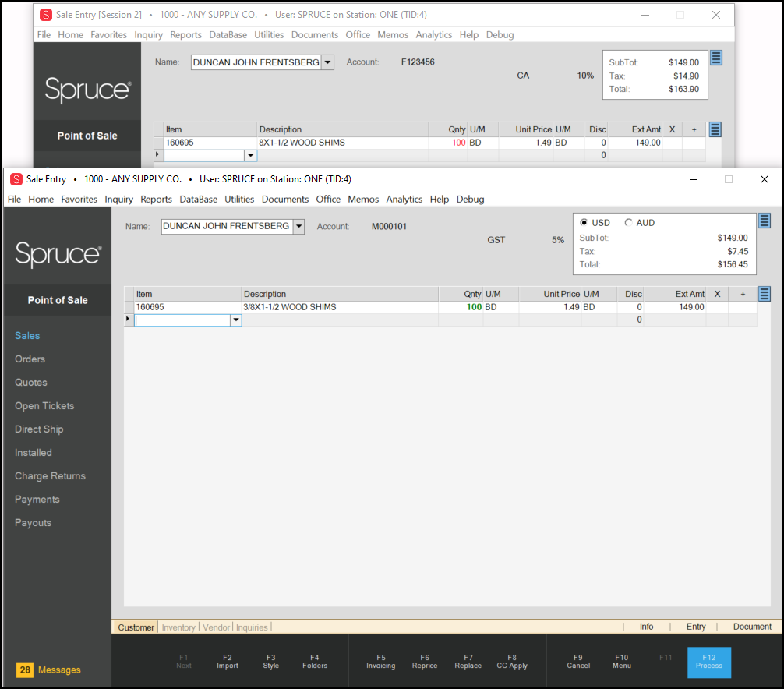Select Open Tickets in the sidebar
Image resolution: width=784 pixels, height=689 pixels.
44,406
